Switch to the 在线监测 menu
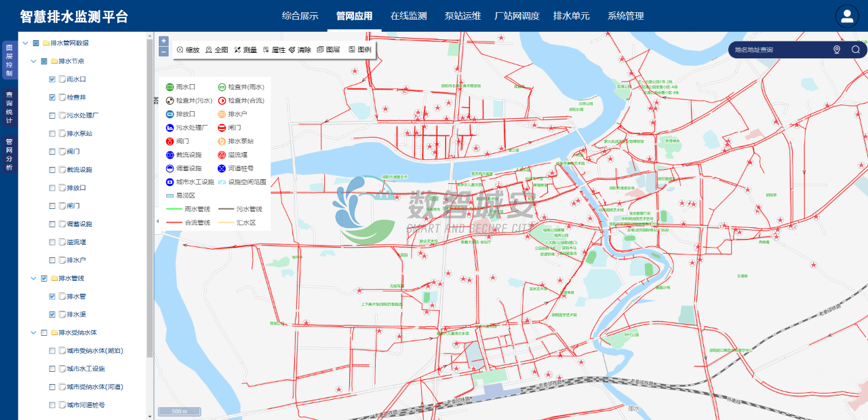Image resolution: width=868 pixels, height=420 pixels. click(x=408, y=16)
